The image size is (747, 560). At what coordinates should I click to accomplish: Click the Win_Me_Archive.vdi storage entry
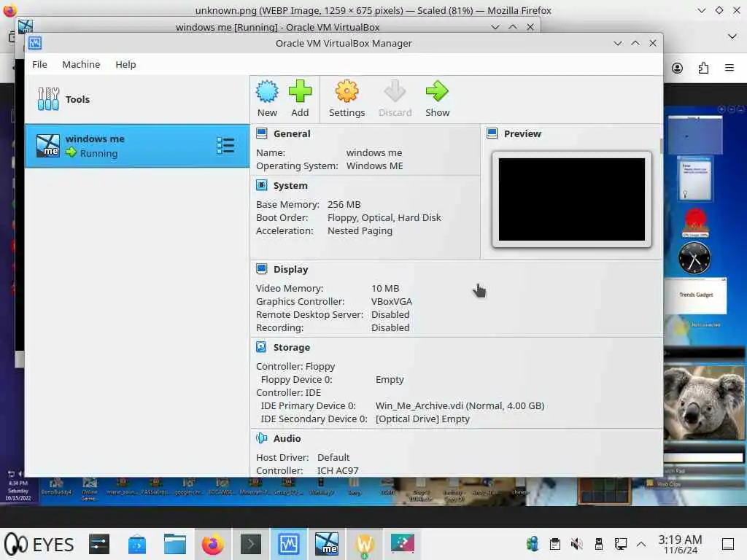pyautogui.click(x=460, y=405)
